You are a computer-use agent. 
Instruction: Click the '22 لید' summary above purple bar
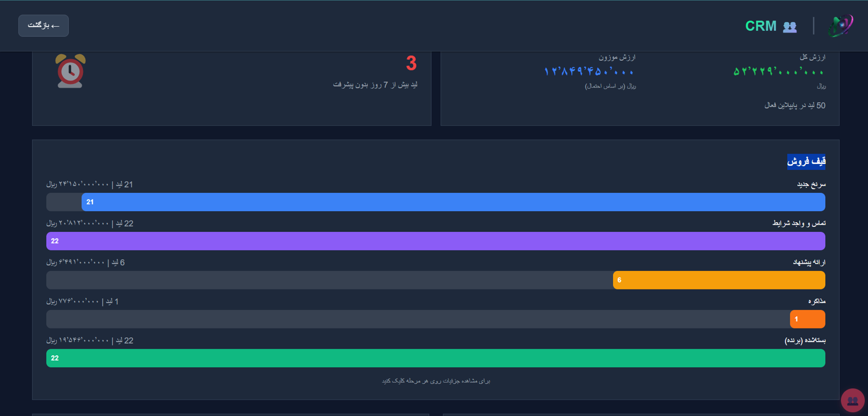pyautogui.click(x=90, y=224)
